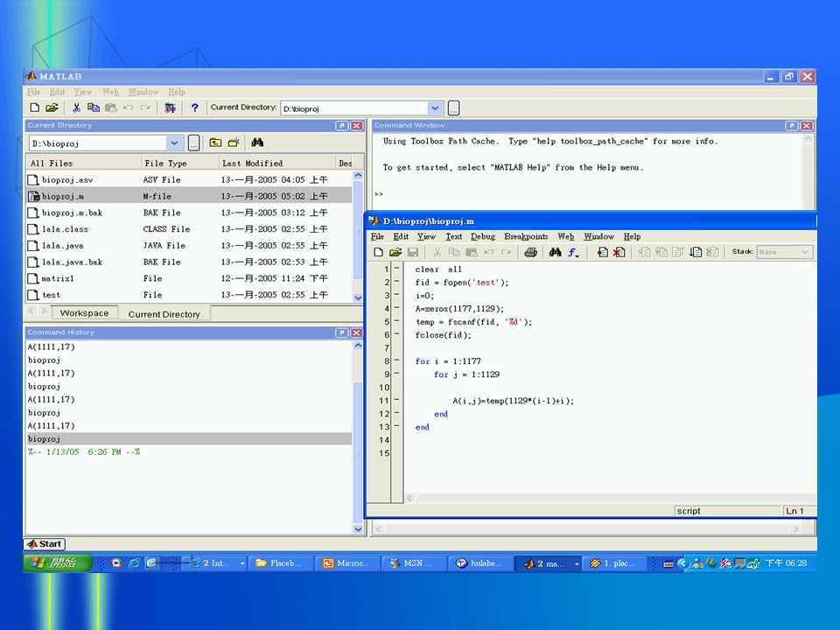840x630 pixels.
Task: Open the 'hulabe...' taskbar button
Action: click(x=480, y=563)
